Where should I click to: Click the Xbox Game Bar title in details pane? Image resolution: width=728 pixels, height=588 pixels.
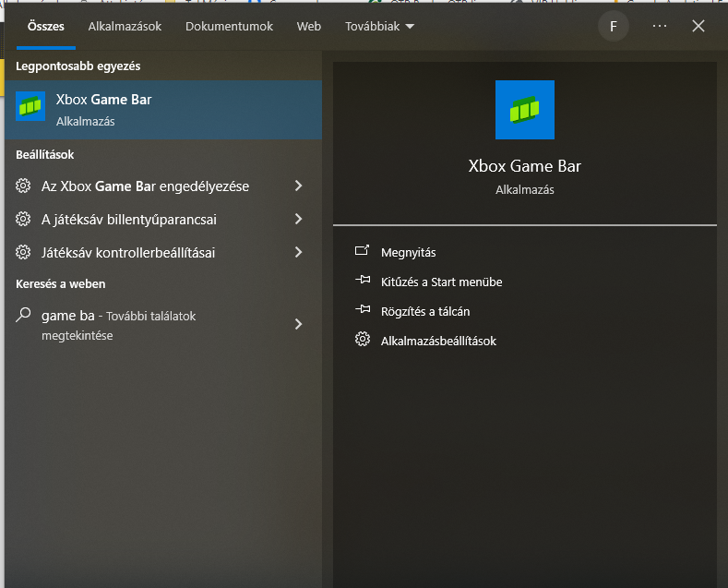point(525,166)
